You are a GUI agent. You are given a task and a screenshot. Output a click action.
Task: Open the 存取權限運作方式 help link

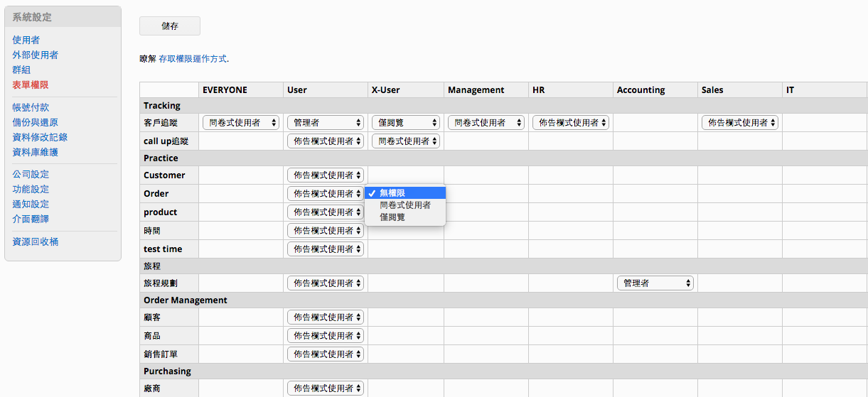[x=193, y=59]
